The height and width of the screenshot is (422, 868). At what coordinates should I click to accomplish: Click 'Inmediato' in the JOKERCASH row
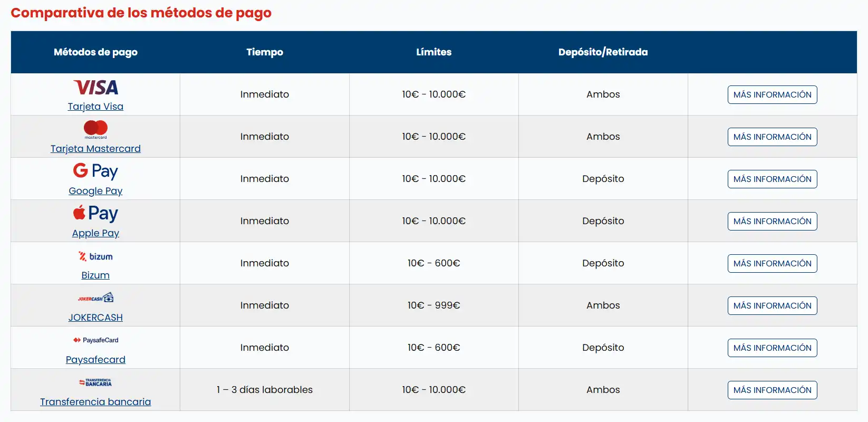click(x=265, y=305)
